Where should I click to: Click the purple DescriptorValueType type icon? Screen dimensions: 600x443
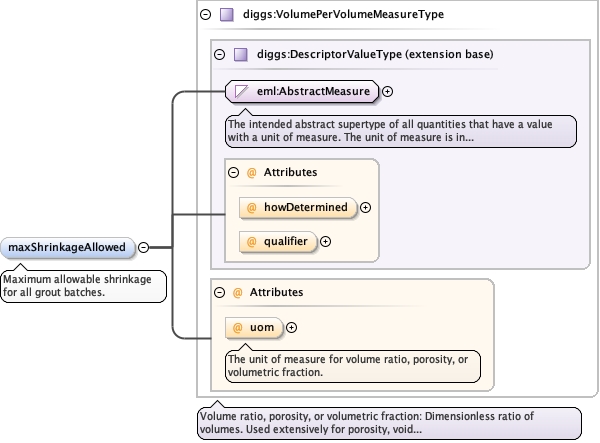(240, 54)
